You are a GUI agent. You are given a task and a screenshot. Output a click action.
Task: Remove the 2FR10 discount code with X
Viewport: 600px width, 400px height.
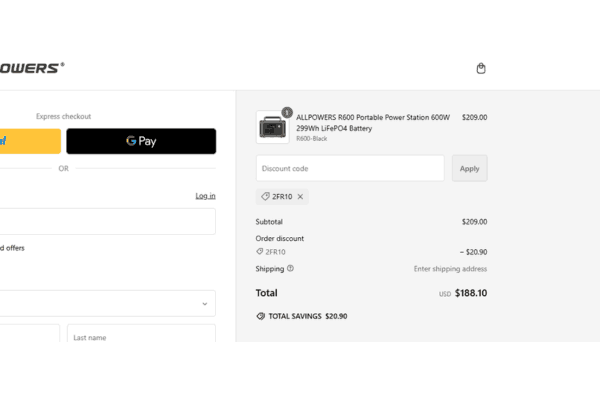(x=300, y=197)
